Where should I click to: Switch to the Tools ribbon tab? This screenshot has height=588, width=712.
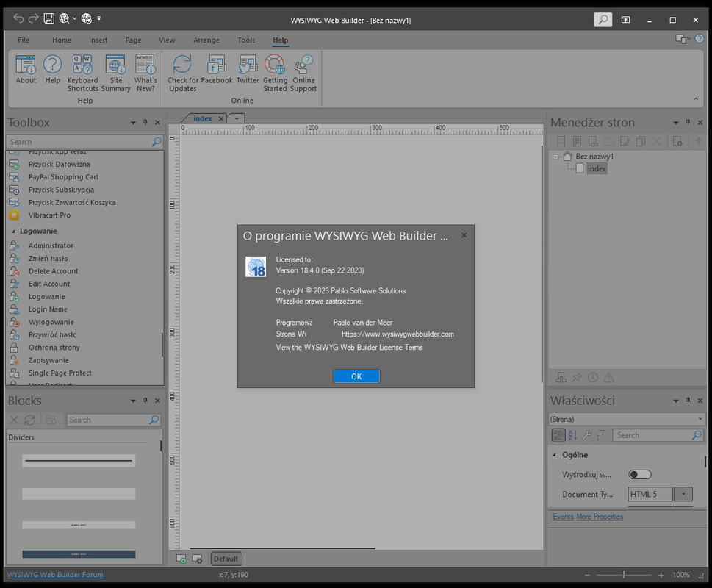click(246, 40)
